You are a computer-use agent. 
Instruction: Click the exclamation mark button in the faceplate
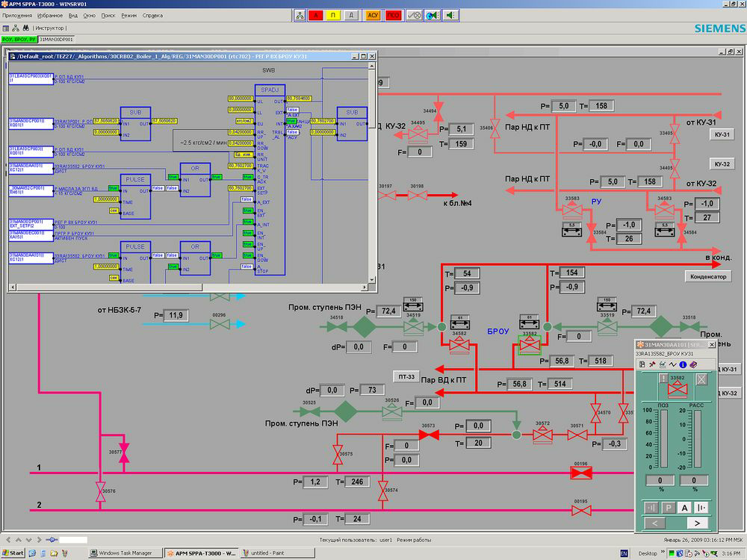coord(663,379)
